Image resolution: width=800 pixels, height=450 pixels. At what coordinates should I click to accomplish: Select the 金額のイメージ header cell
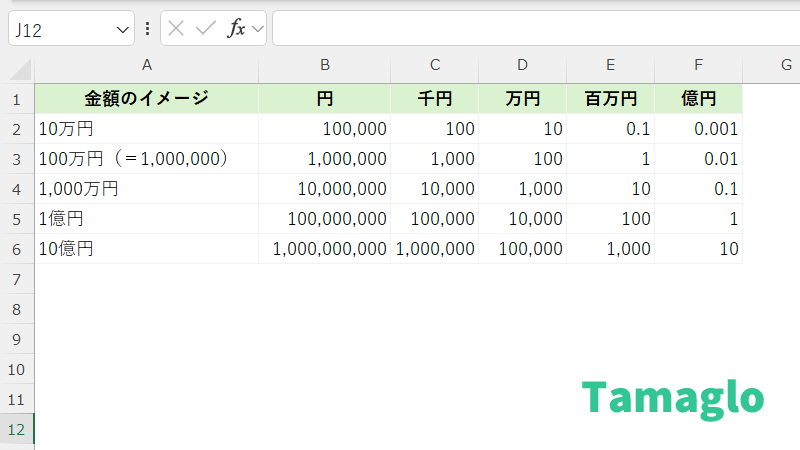click(x=147, y=99)
